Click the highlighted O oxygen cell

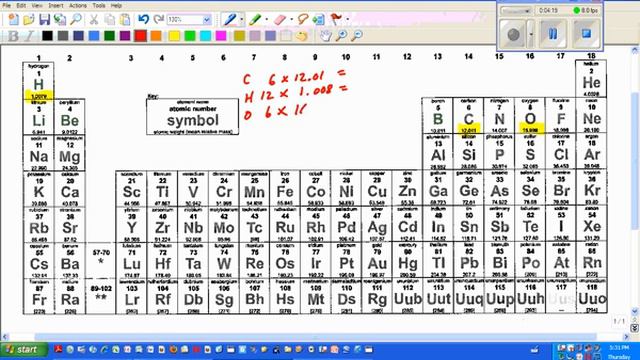coord(530,116)
